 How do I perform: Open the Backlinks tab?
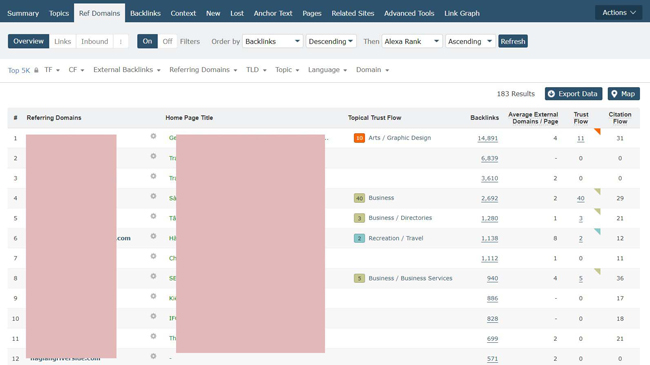point(145,13)
